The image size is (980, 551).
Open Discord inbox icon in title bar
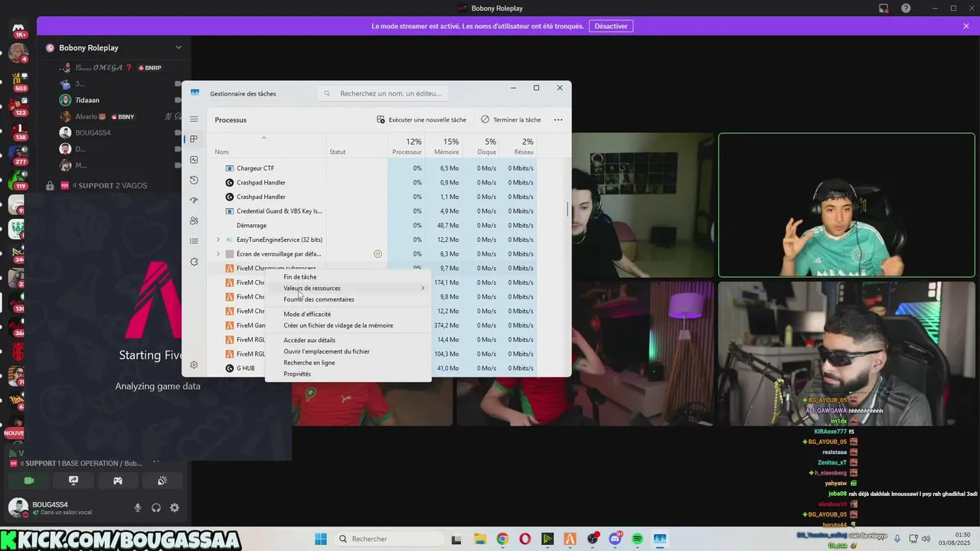[884, 8]
